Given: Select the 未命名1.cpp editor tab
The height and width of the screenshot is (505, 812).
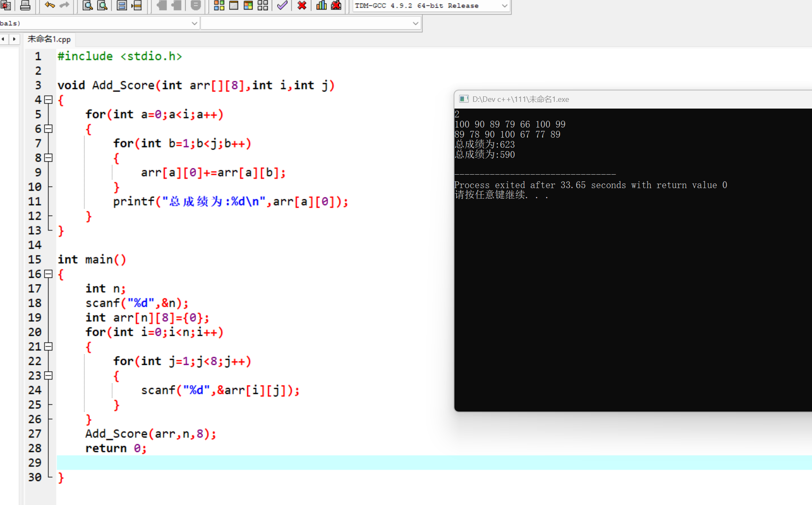Looking at the screenshot, I should pos(49,39).
